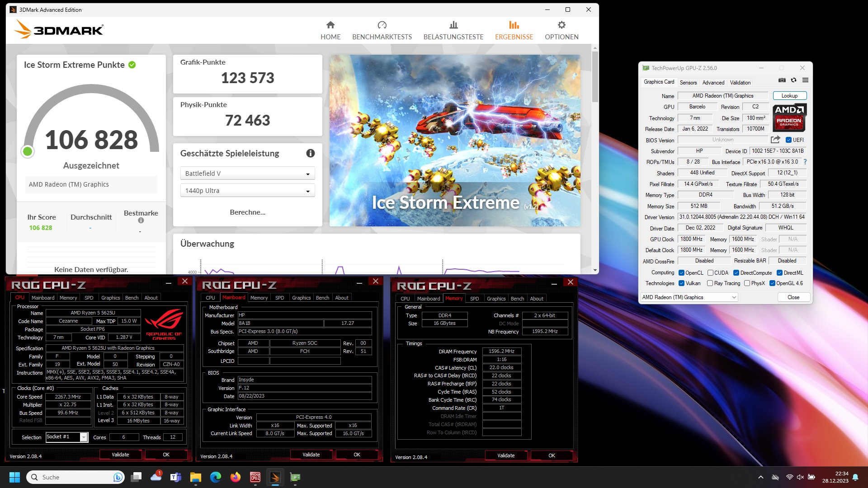Click OK in right CPU-Z window
This screenshot has height=488, width=868.
[552, 455]
